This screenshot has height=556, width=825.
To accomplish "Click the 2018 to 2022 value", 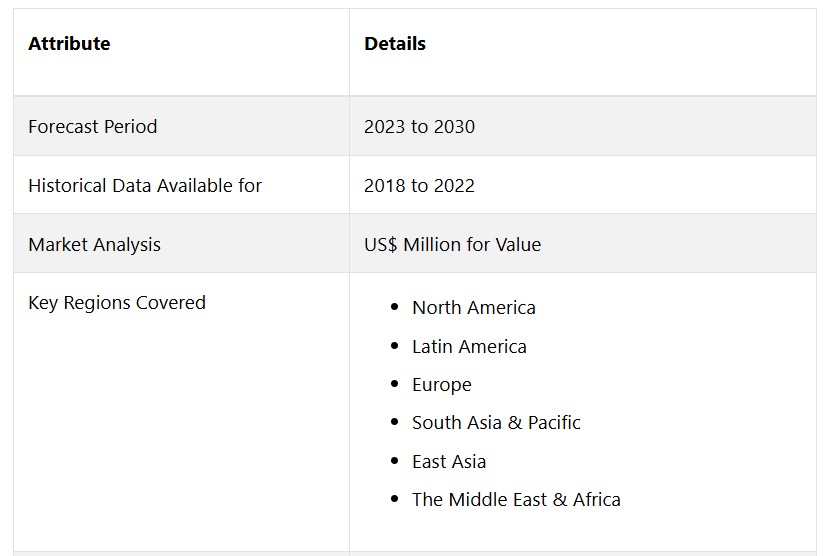I will [419, 186].
